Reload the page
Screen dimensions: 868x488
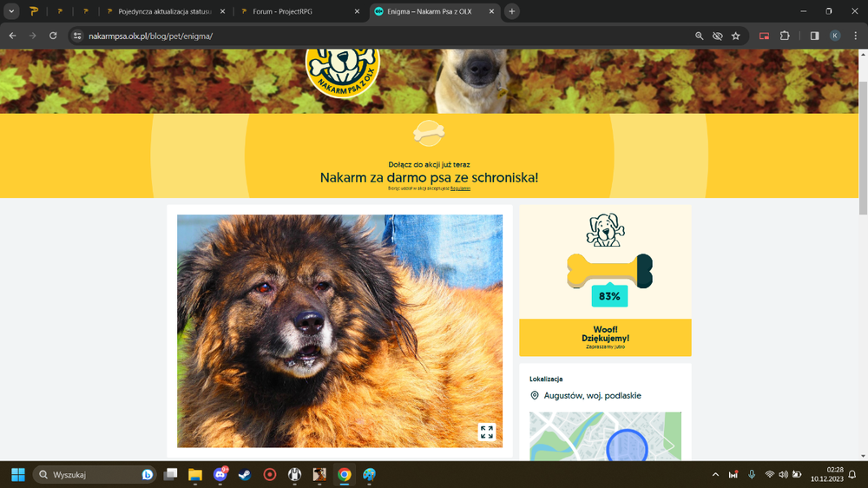coord(53,36)
